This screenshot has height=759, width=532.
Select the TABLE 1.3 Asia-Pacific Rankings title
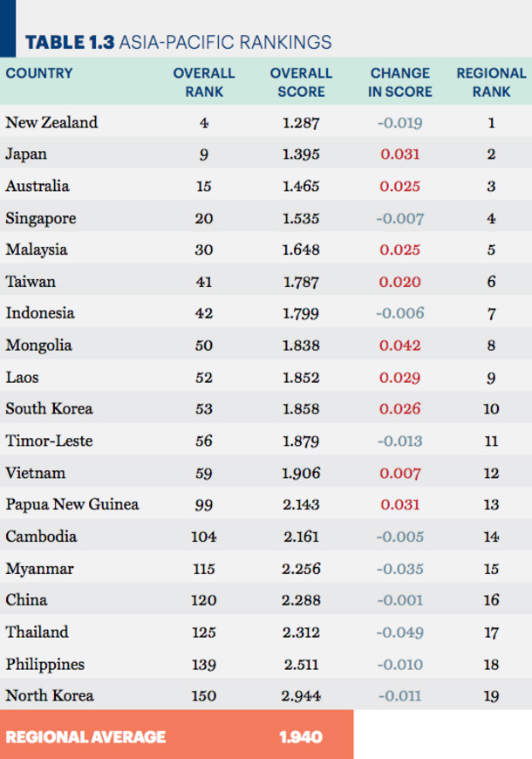pos(179,43)
